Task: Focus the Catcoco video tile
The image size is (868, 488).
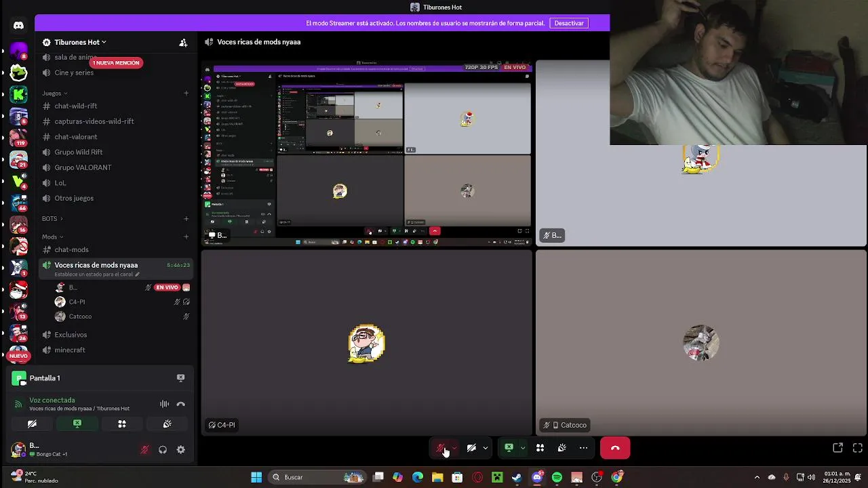Action: 701,342
